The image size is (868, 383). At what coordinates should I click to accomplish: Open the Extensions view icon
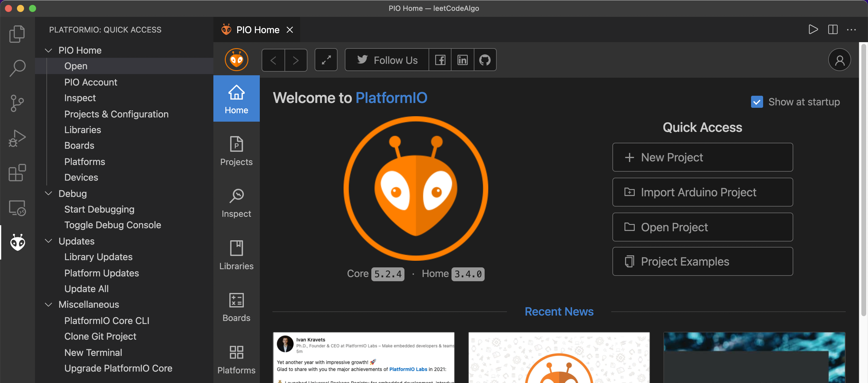click(x=17, y=173)
